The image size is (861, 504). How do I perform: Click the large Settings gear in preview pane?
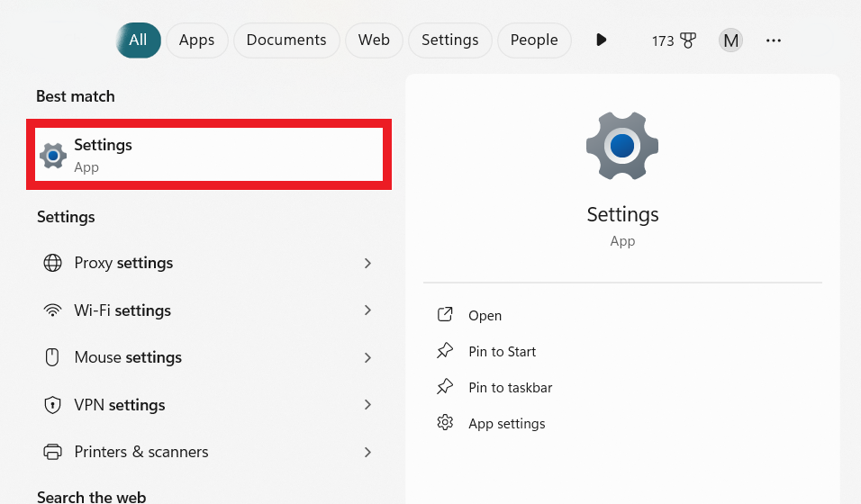(622, 146)
